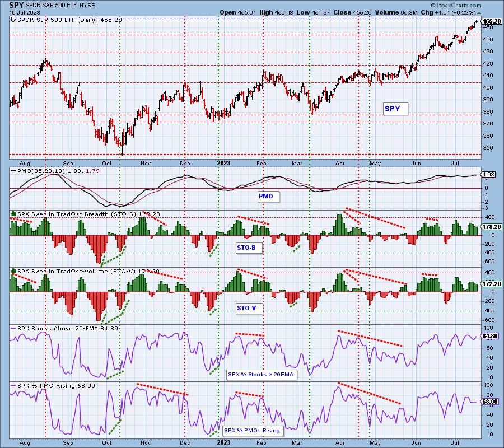Click the 1.93 value tag on the PMO axis

coord(489,175)
